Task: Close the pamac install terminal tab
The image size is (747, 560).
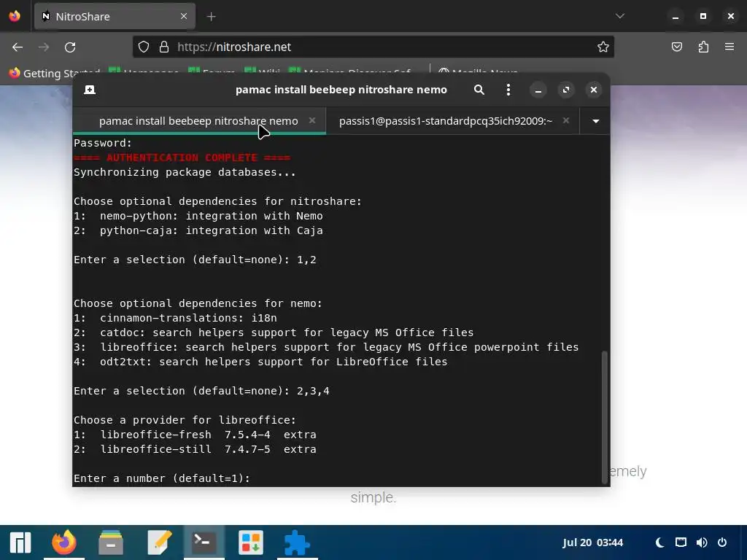Action: 312,120
